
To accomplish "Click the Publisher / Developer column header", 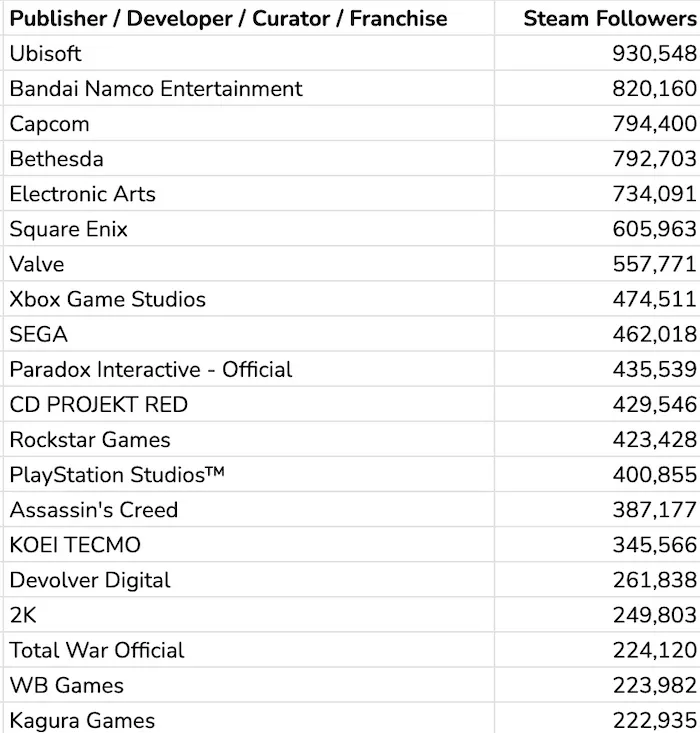I will [x=228, y=18].
